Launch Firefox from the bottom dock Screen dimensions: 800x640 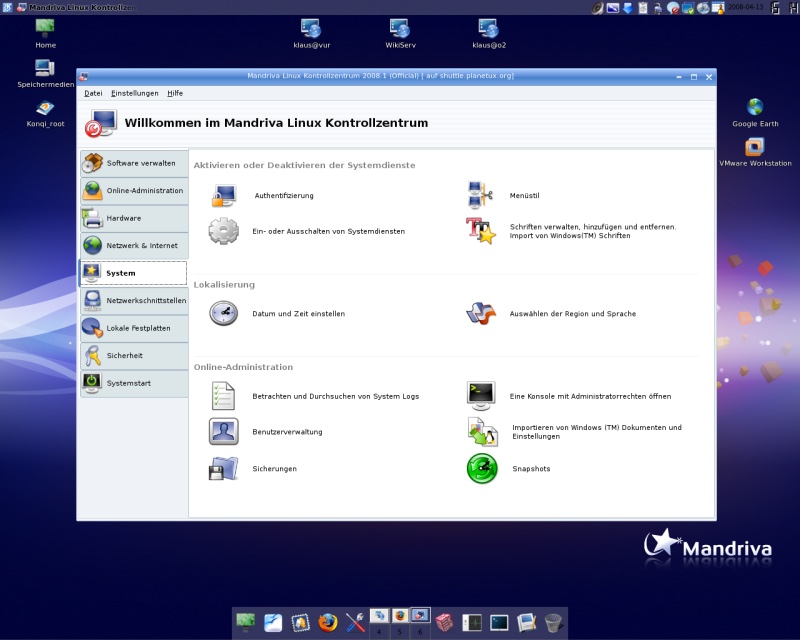(328, 623)
